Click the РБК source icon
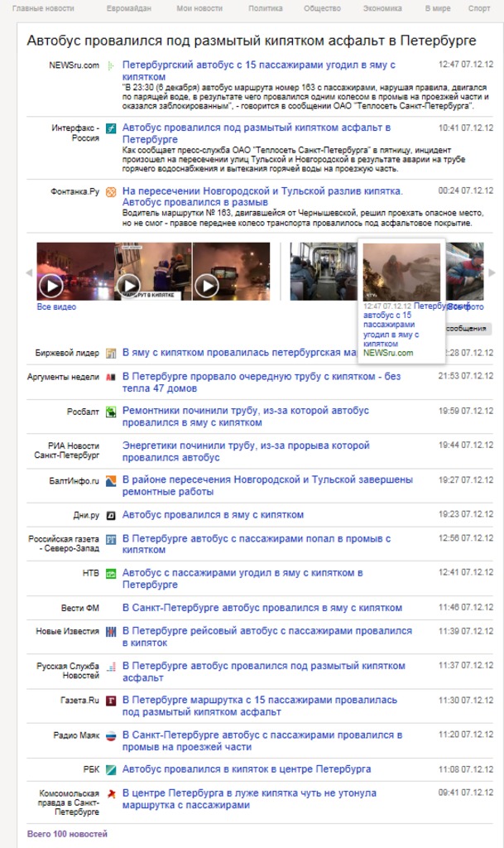Screen dimensions: 504x848 tap(111, 769)
